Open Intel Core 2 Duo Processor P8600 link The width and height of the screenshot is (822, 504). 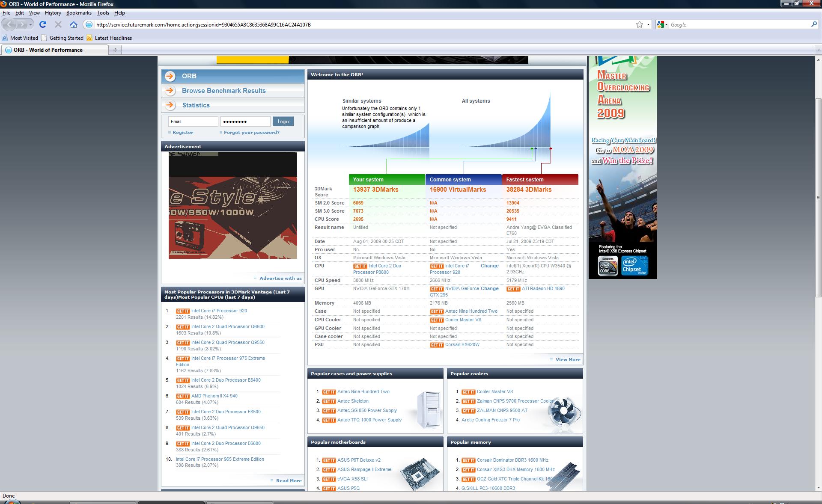point(377,269)
